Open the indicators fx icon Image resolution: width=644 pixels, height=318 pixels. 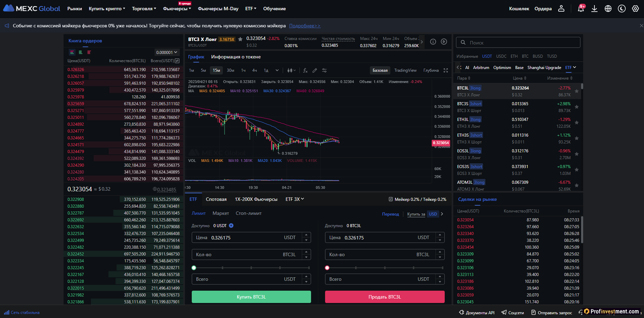305,70
